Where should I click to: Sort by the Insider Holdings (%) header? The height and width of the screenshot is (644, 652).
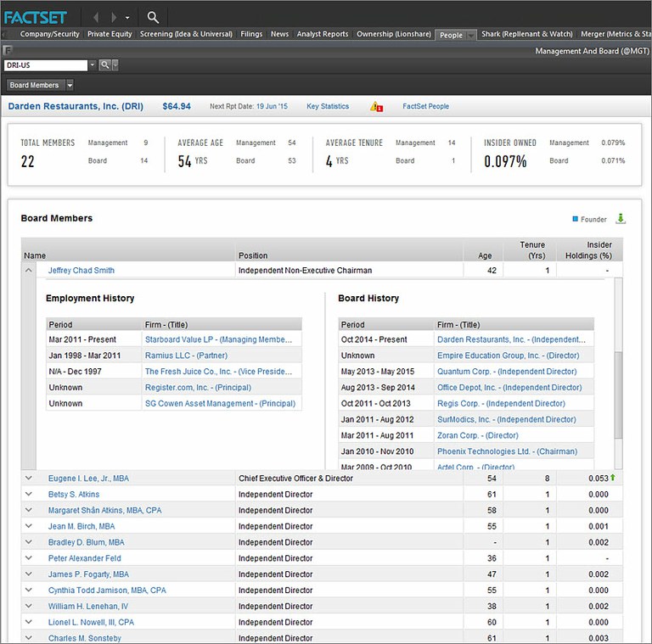click(x=588, y=250)
